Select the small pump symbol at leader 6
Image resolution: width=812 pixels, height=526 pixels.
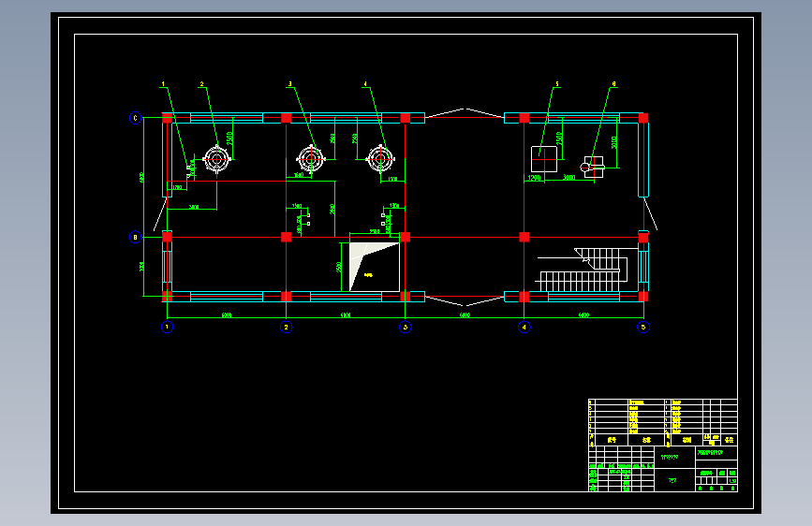pyautogui.click(x=593, y=168)
